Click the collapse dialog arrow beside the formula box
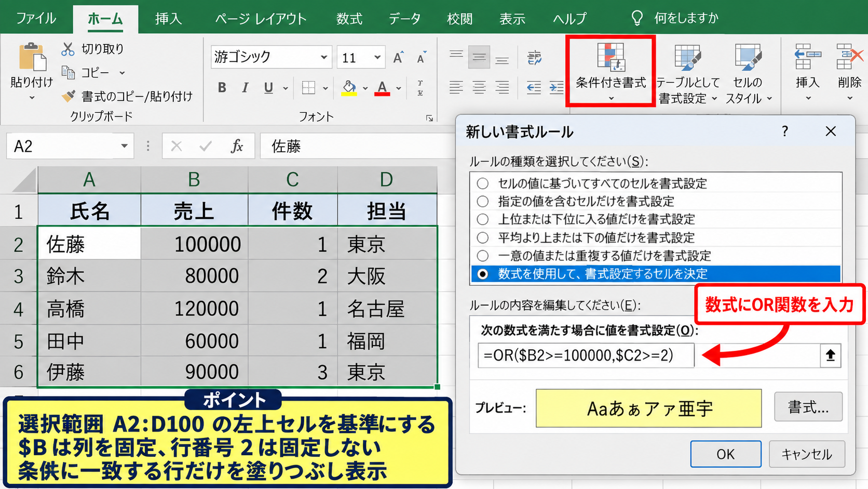Viewport: 868px width, 489px height. pos(831,355)
